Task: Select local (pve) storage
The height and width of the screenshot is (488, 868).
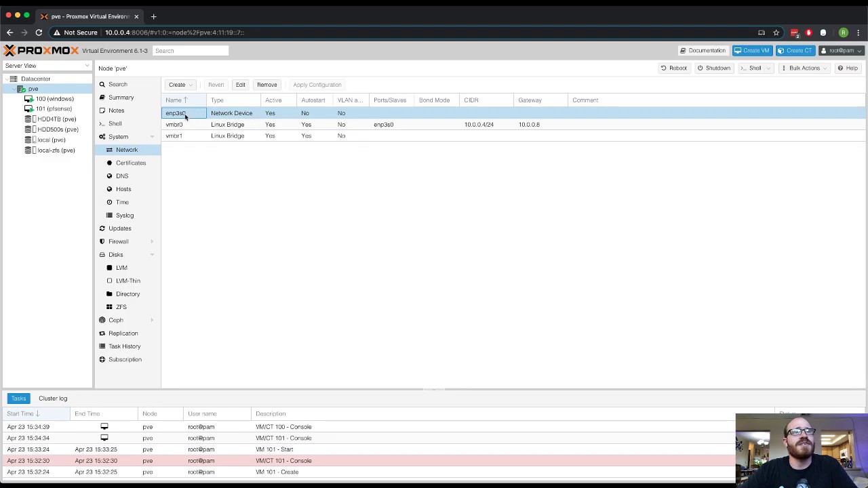Action: pyautogui.click(x=51, y=140)
